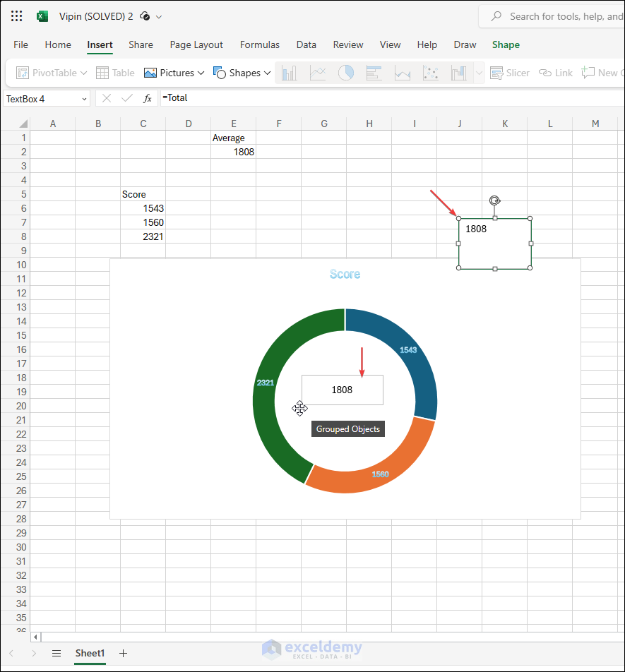
Task: Expand the charts gallery dropdown
Action: coord(479,73)
